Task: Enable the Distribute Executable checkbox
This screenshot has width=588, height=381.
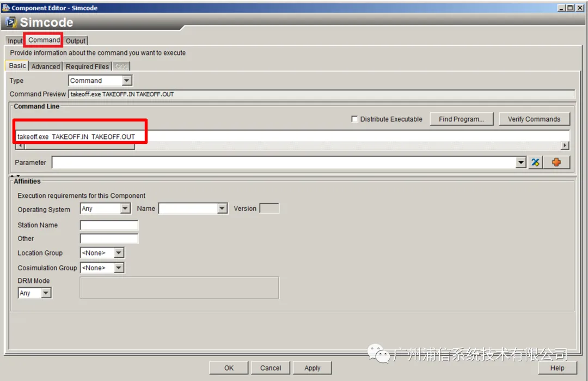Action: tap(354, 119)
